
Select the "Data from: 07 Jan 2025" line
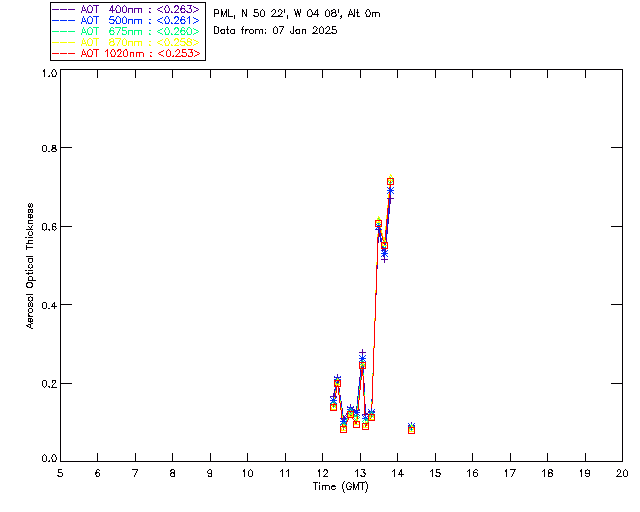click(275, 31)
